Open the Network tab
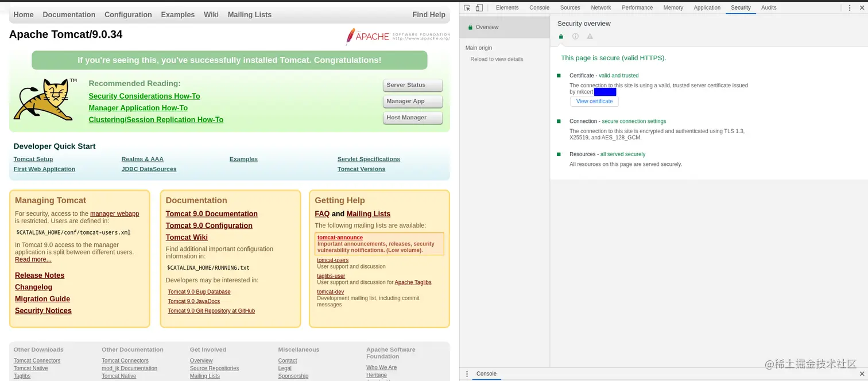Screen dimensions: 868x381 (x=601, y=7)
